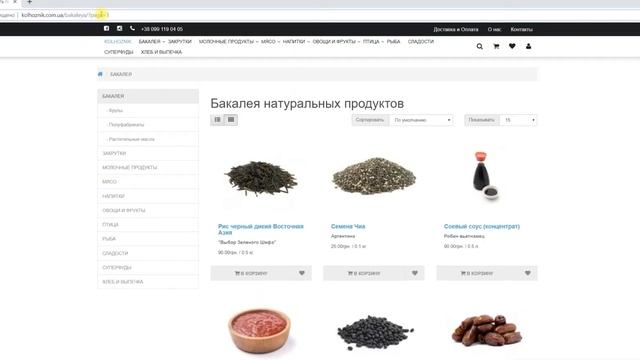This screenshot has height=360, width=640.
Task: Select Крупы subcategory in the sidebar
Action: [x=148, y=111]
